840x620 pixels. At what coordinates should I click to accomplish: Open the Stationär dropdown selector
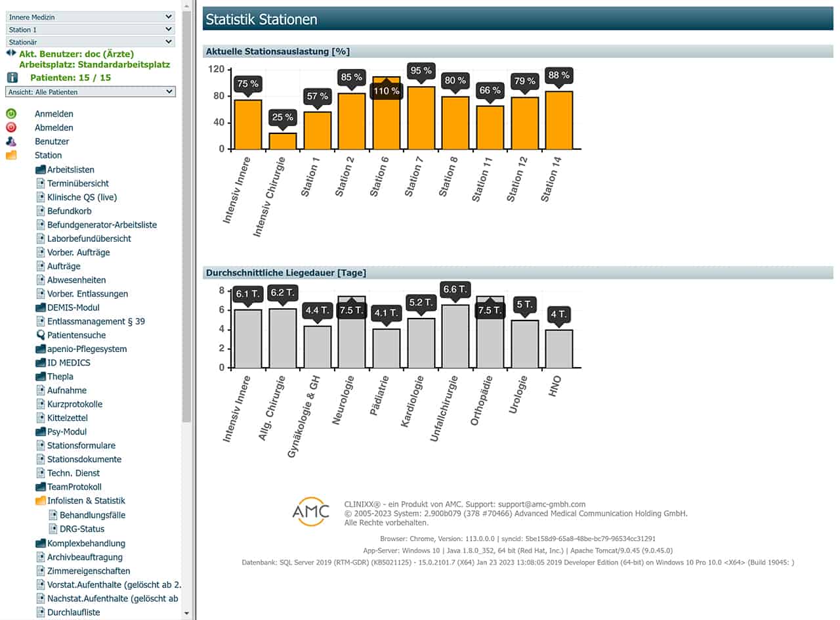90,42
